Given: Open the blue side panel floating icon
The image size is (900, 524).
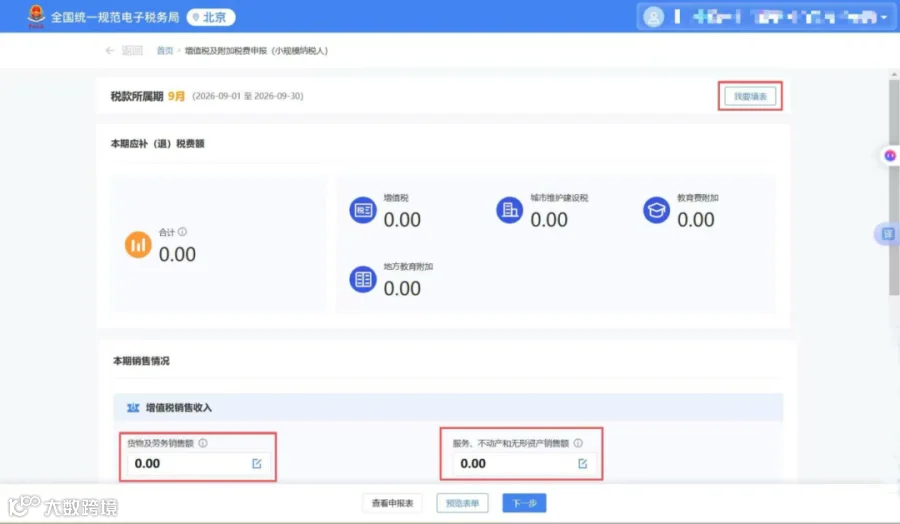Looking at the screenshot, I should coord(888,234).
